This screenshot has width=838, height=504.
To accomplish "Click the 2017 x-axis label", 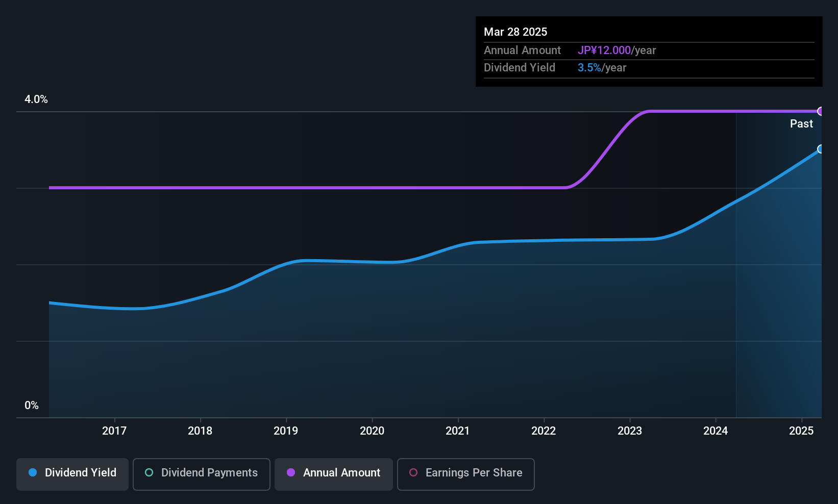I will (114, 431).
